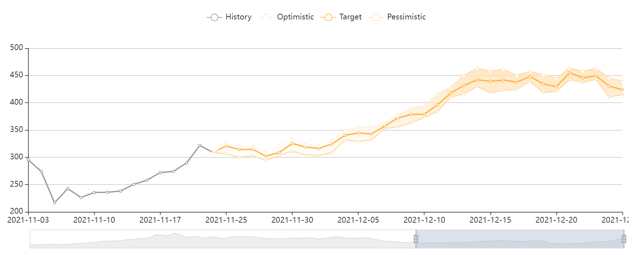Click the lowest History data point
Image resolution: width=644 pixels, height=255 pixels.
click(55, 203)
